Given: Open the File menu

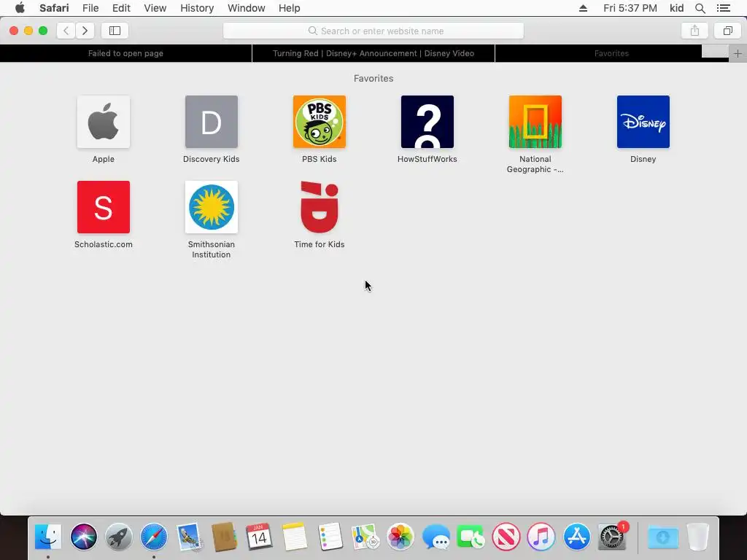Looking at the screenshot, I should click(90, 8).
